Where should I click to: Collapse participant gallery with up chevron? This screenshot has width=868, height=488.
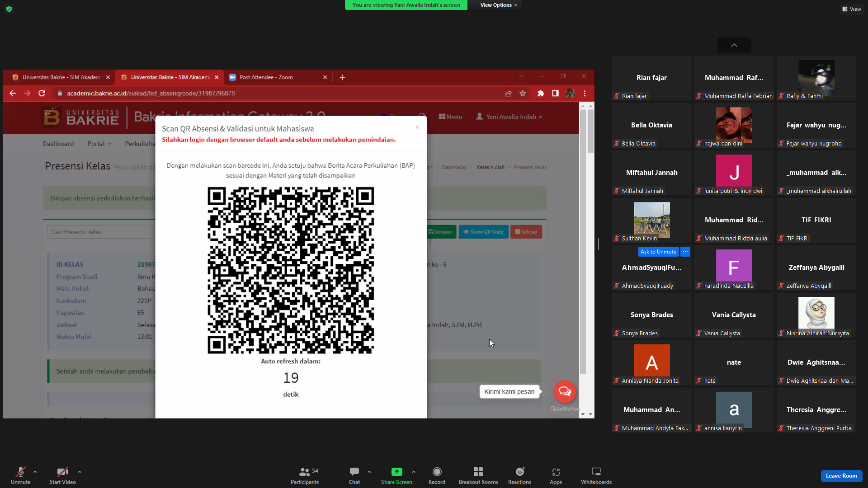(734, 45)
